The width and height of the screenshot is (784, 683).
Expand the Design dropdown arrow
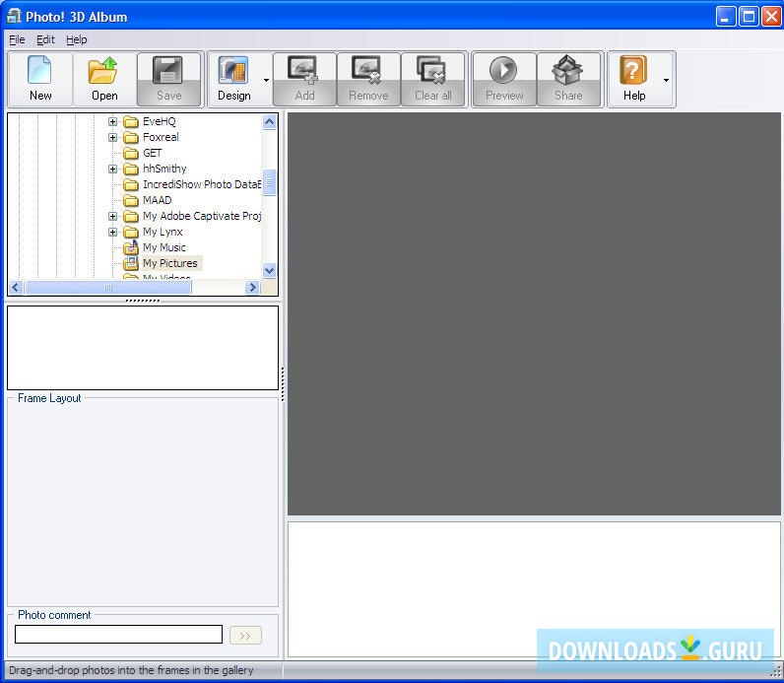click(266, 80)
